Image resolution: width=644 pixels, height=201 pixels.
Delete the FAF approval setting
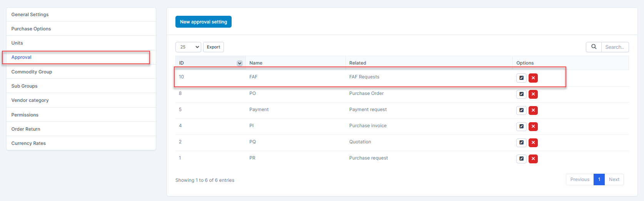point(533,78)
